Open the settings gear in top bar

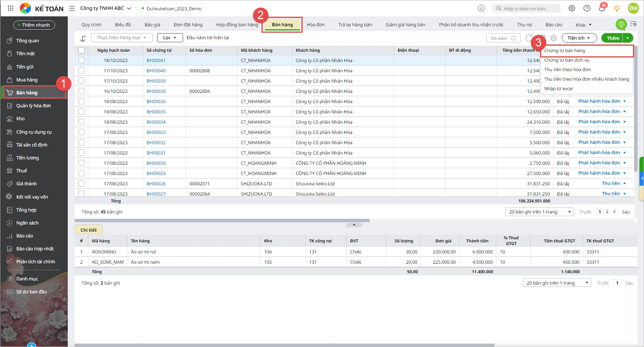pyautogui.click(x=572, y=8)
